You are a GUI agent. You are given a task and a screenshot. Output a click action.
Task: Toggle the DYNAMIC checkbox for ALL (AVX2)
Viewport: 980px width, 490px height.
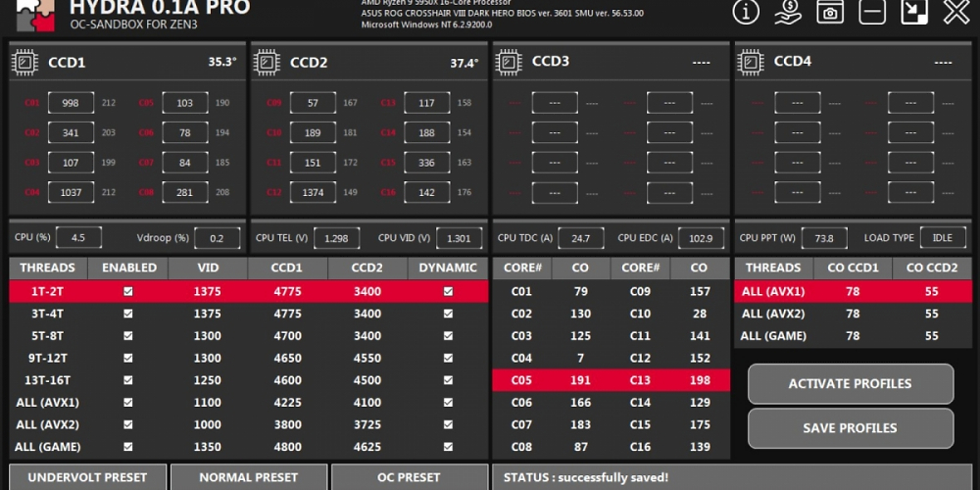[448, 424]
